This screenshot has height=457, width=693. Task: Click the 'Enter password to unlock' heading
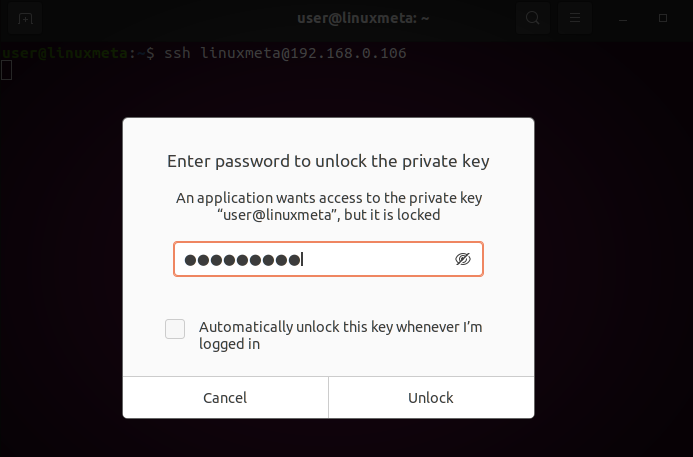[328, 161]
